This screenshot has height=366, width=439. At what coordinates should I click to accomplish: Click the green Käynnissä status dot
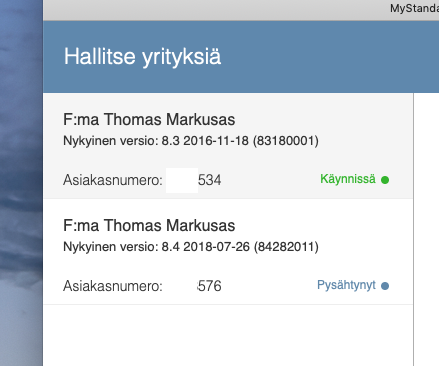385,180
